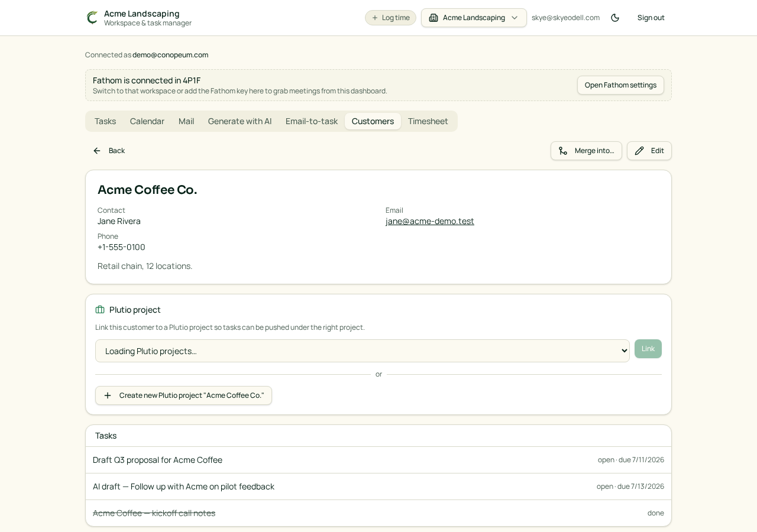This screenshot has width=757, height=532.
Task: Click contact name Jane Rivera
Action: [119, 221]
